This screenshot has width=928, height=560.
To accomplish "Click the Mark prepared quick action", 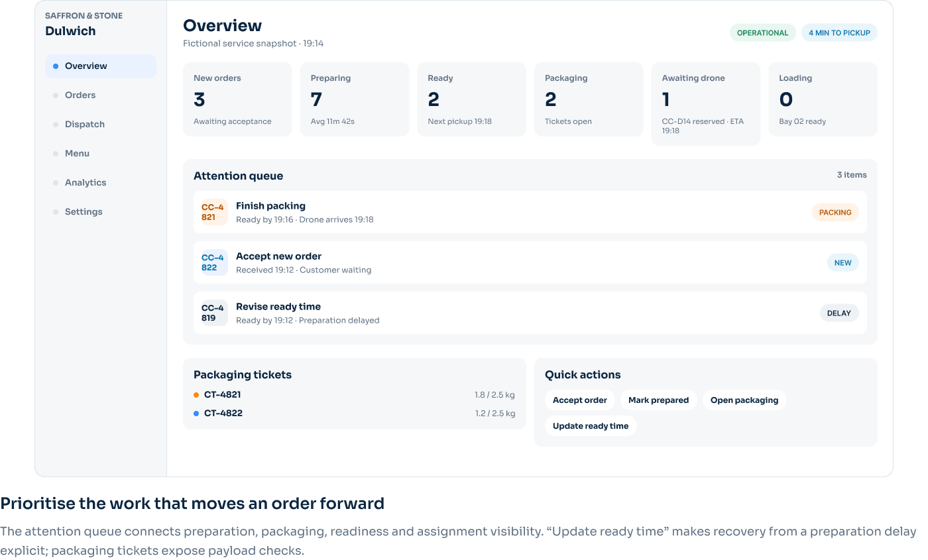I will point(658,400).
